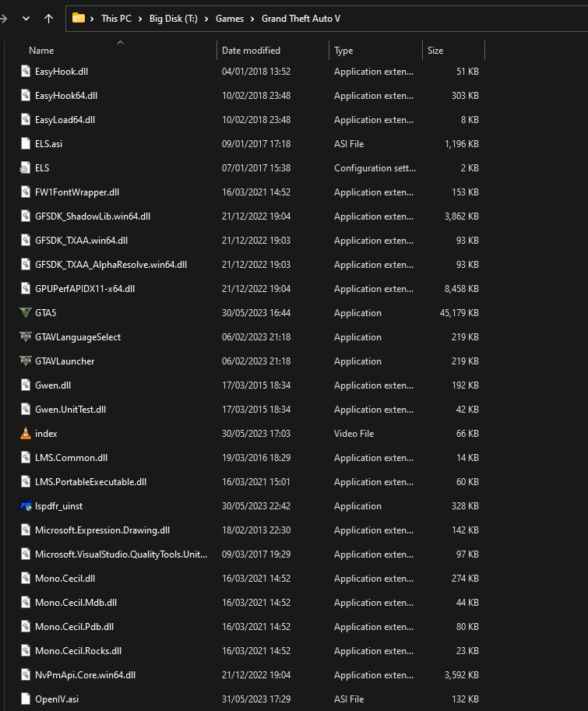
Task: Click the Video File type for index
Action: click(x=354, y=434)
